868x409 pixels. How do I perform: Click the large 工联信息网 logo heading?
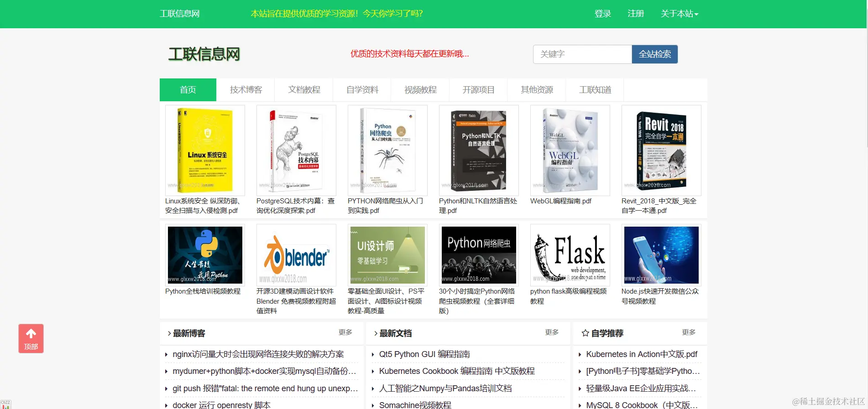click(x=204, y=54)
